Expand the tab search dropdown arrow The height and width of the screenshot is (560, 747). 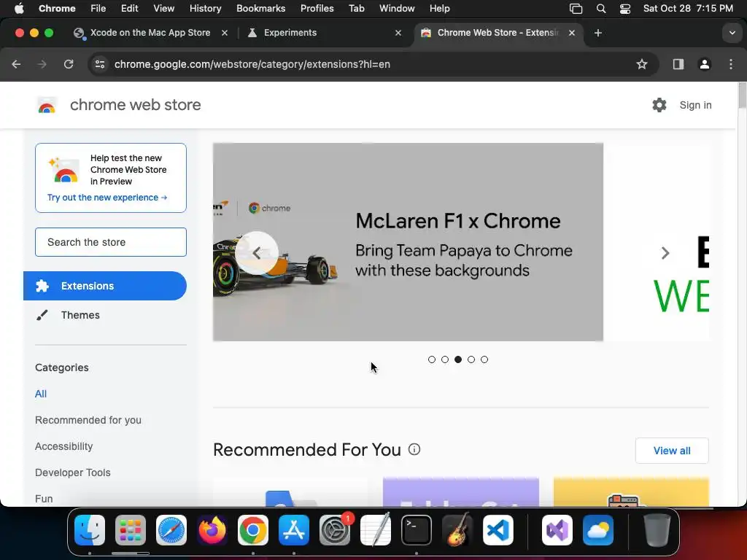[x=732, y=33]
